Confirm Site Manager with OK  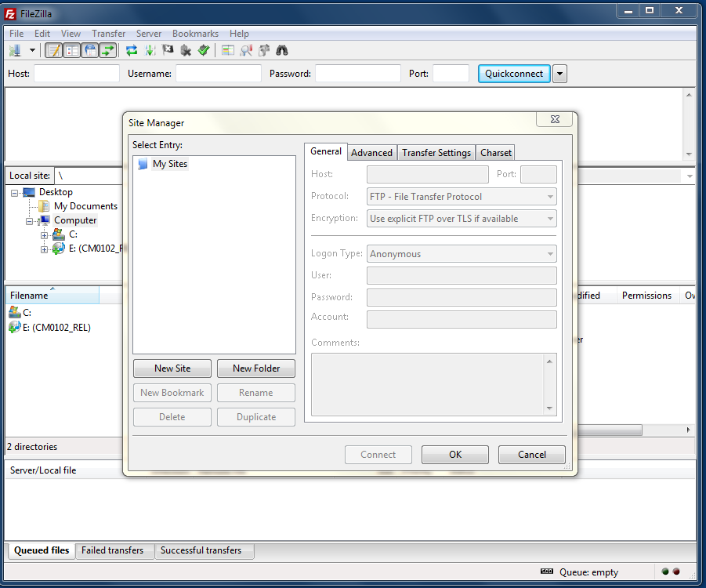point(455,455)
